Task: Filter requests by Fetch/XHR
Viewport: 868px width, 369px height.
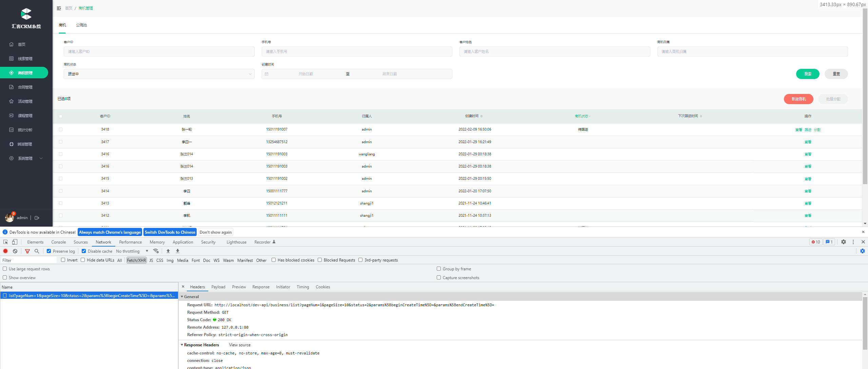Action: pos(136,260)
